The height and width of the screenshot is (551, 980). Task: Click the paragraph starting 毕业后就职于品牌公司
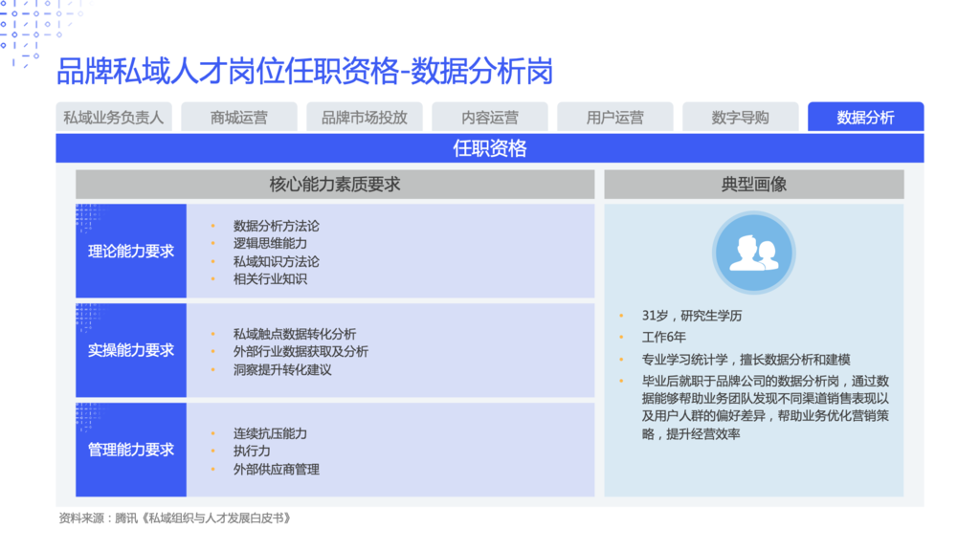point(766,408)
